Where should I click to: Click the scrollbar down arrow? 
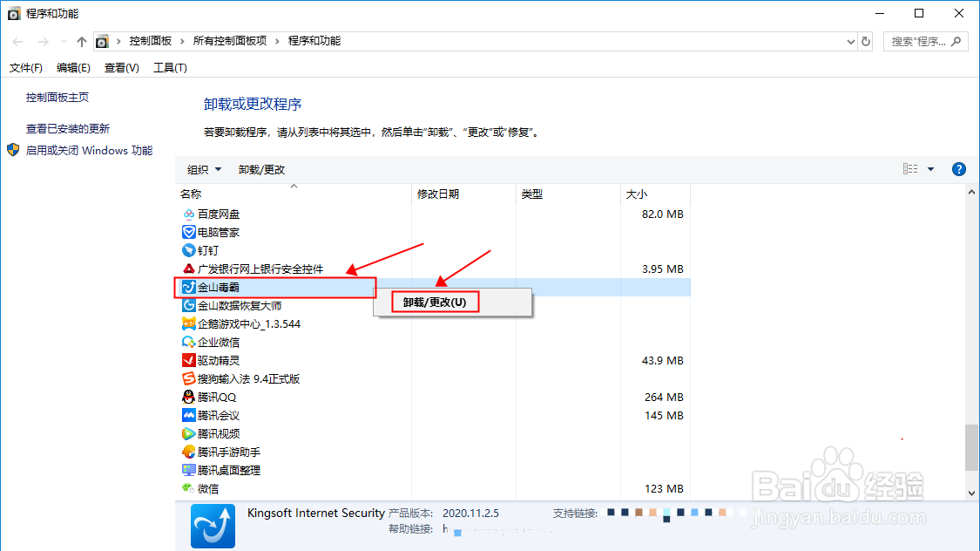pos(971,493)
